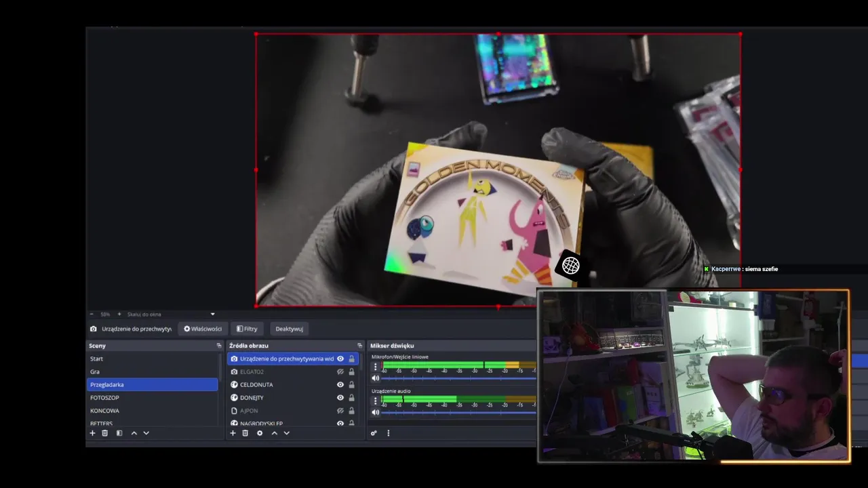Screen dimensions: 868x488
Task: Toggle the lock on Urządzenie do przechwytywania source
Action: tap(351, 359)
